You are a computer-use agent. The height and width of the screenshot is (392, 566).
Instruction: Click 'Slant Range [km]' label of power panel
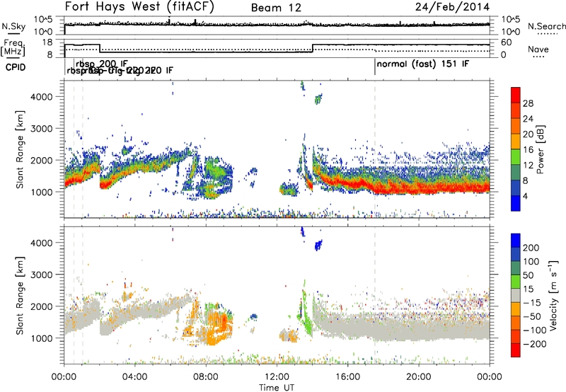click(20, 149)
